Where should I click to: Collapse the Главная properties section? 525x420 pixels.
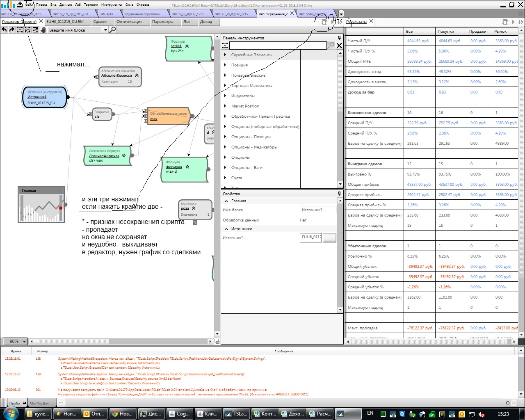pos(226,201)
